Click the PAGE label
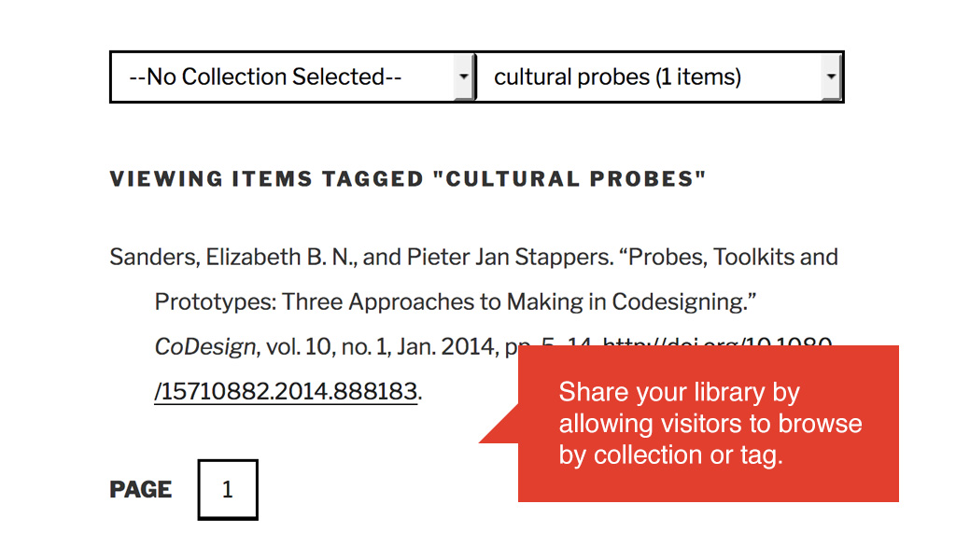 coord(140,489)
